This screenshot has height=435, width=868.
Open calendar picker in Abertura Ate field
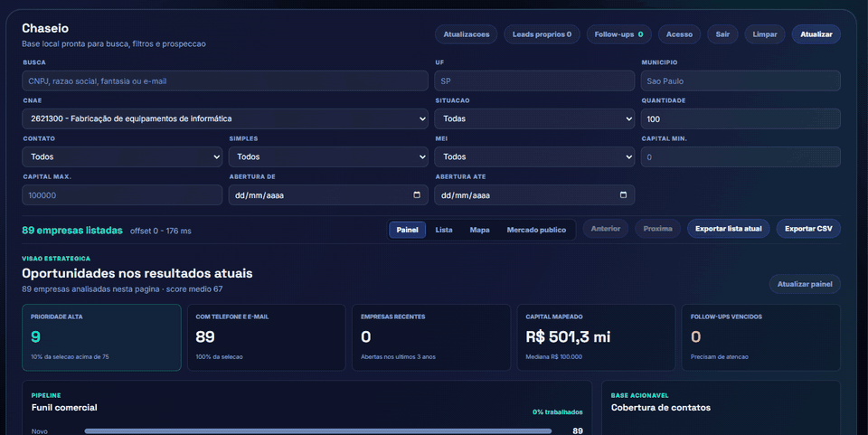point(623,194)
